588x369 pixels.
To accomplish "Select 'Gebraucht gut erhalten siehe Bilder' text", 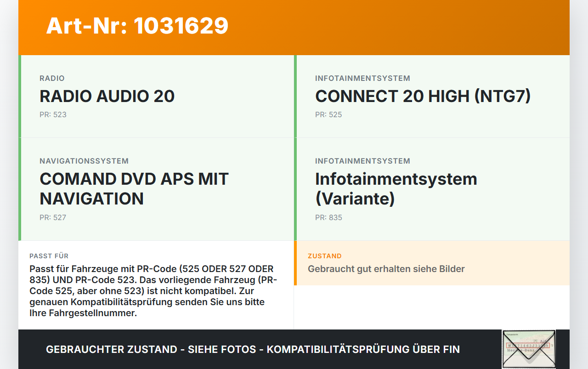I will click(386, 269).
